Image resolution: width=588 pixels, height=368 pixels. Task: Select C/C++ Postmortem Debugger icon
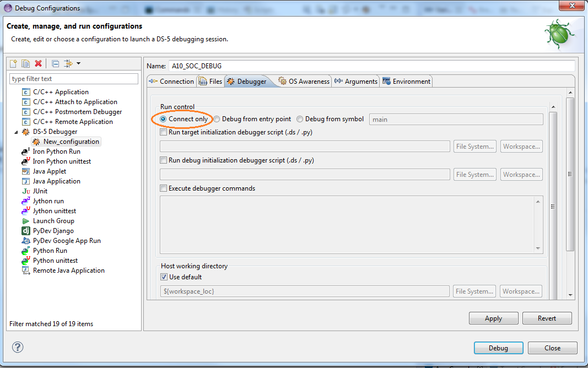[x=26, y=112]
